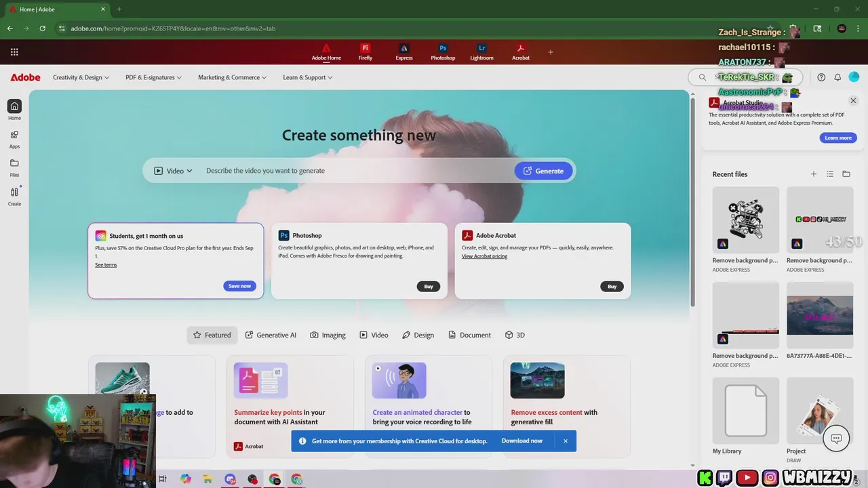Dismiss the Creative Cloud desktop banner

point(566,441)
